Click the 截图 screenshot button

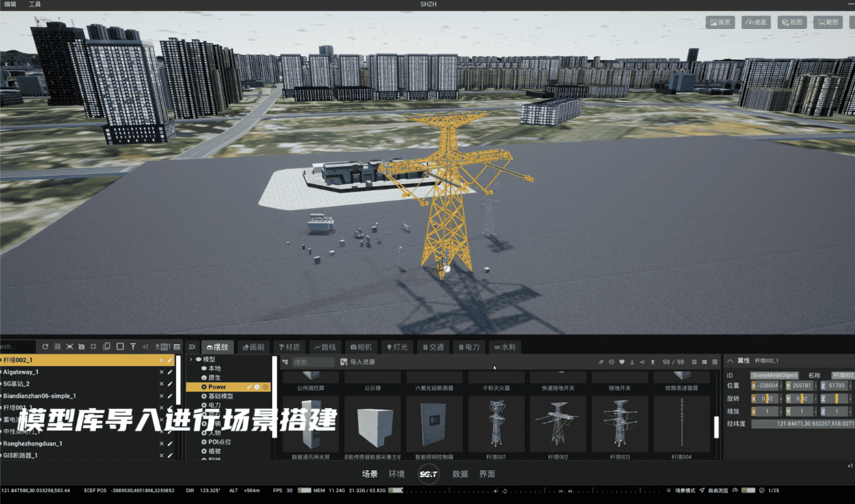[x=828, y=22]
